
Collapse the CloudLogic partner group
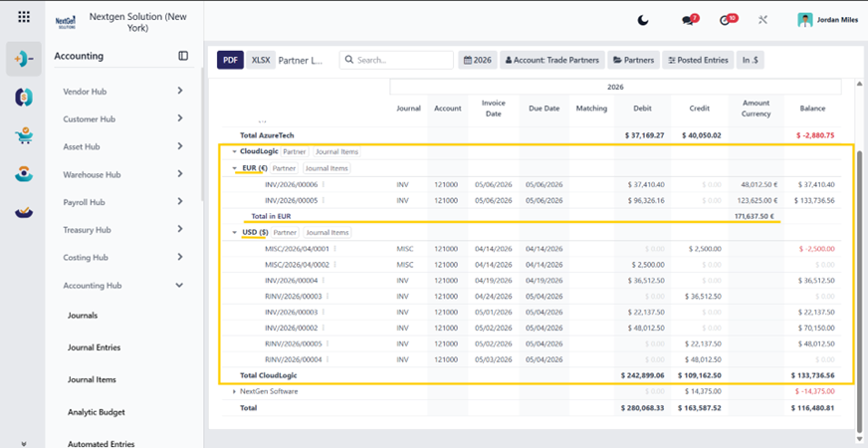(235, 151)
